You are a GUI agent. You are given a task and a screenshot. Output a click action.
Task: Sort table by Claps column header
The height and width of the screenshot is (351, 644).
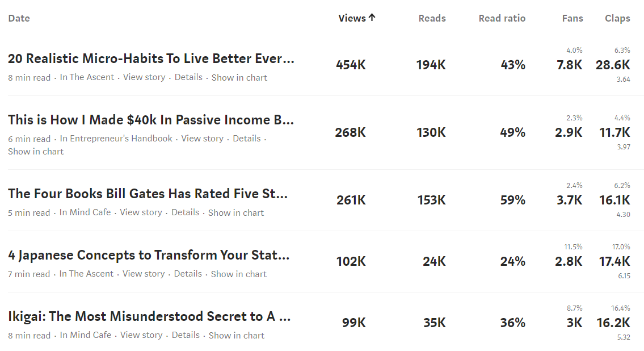[617, 18]
